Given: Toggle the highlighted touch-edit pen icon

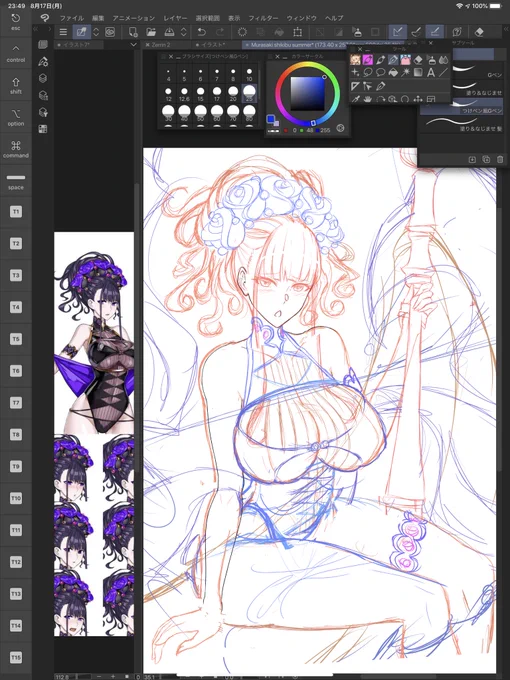Looking at the screenshot, I should 81,32.
